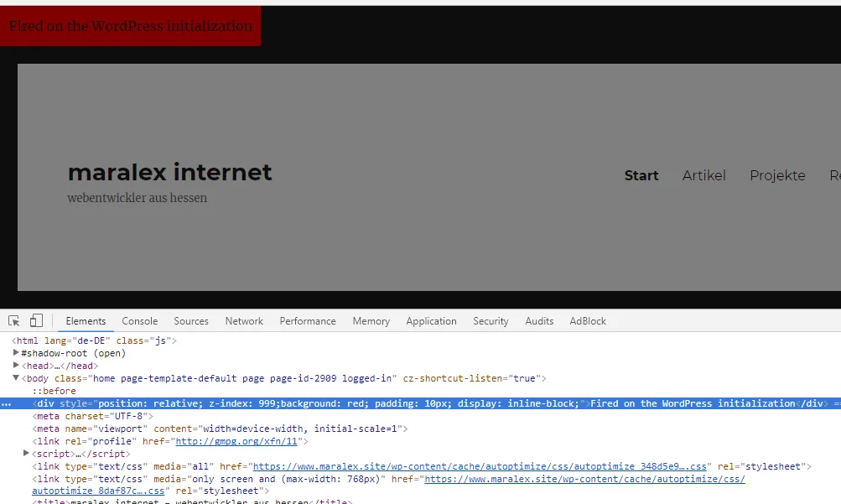Switch to the Application tab

click(x=431, y=320)
